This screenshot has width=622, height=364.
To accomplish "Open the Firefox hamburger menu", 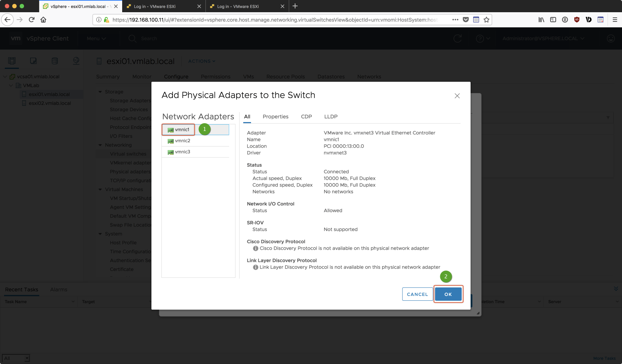I will coord(615,20).
